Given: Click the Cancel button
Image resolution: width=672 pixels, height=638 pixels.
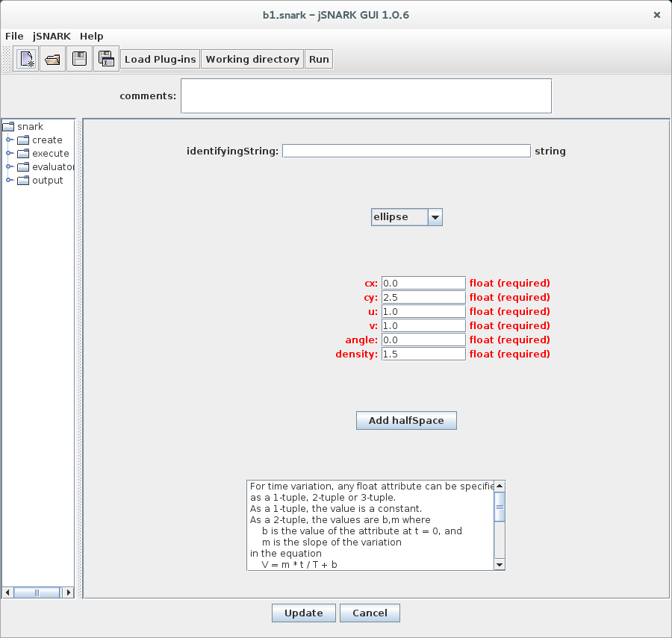Looking at the screenshot, I should 370,613.
